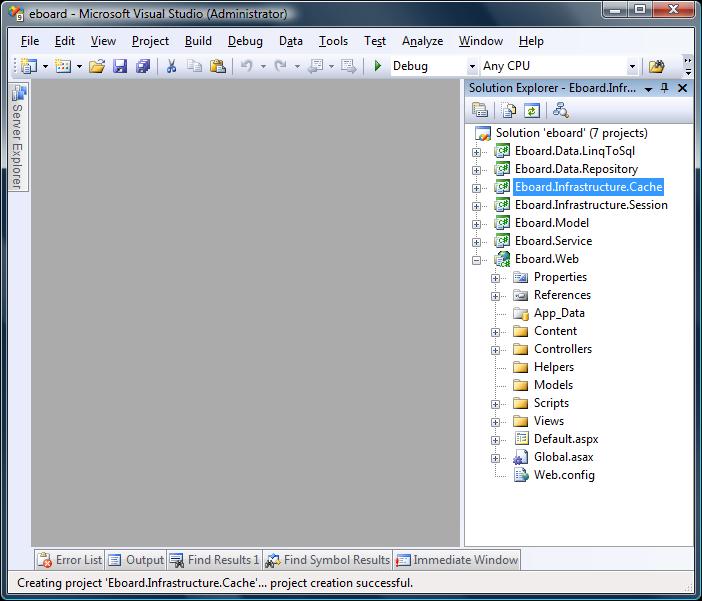Select the App_Data folder

click(559, 313)
